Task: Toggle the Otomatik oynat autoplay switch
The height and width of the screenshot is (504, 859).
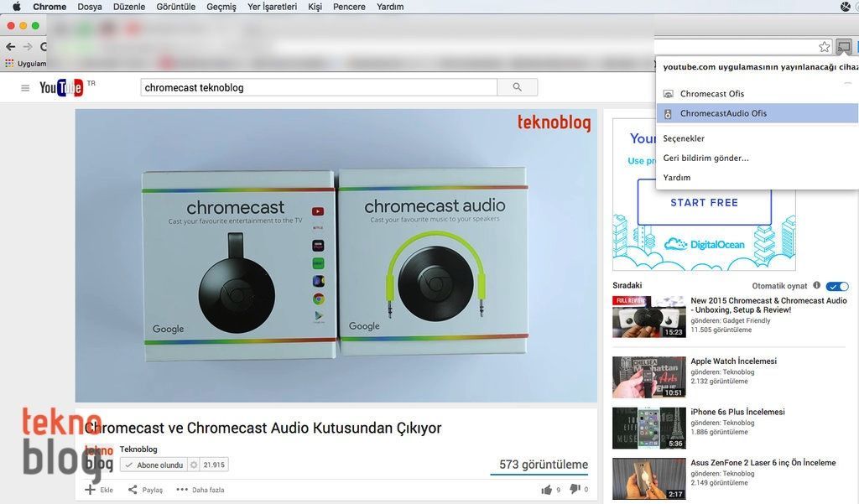Action: click(x=837, y=286)
